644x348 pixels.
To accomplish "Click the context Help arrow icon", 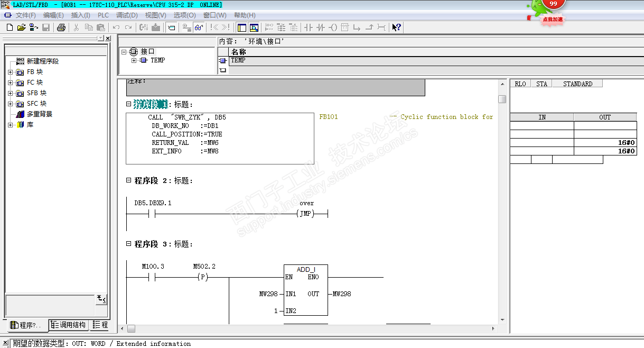I will (x=397, y=28).
